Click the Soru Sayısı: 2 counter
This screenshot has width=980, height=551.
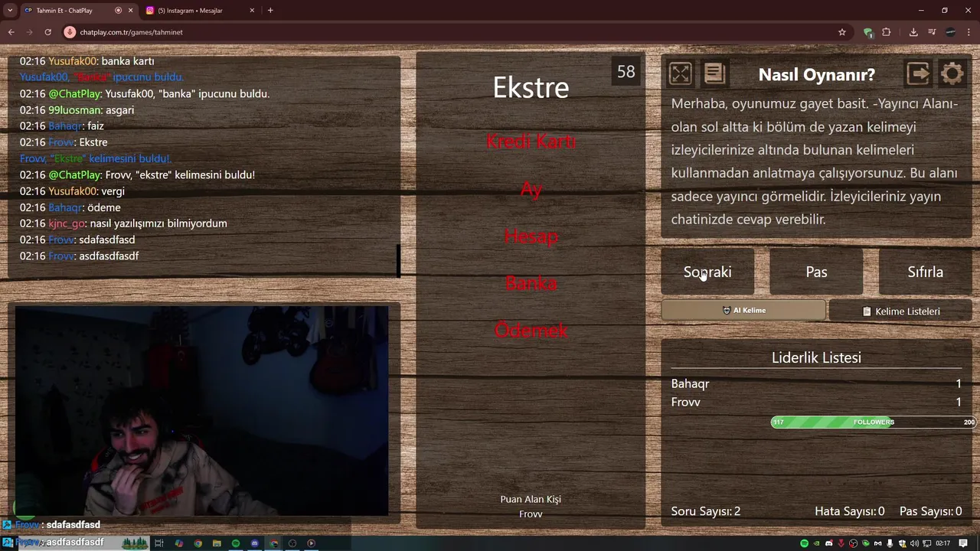(706, 511)
